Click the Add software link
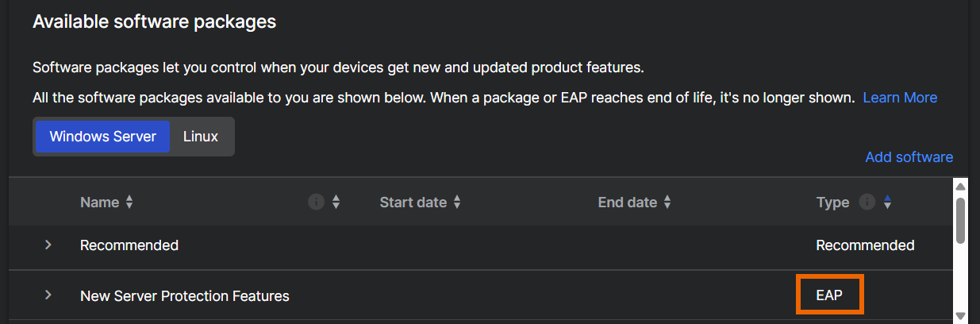 pos(909,157)
